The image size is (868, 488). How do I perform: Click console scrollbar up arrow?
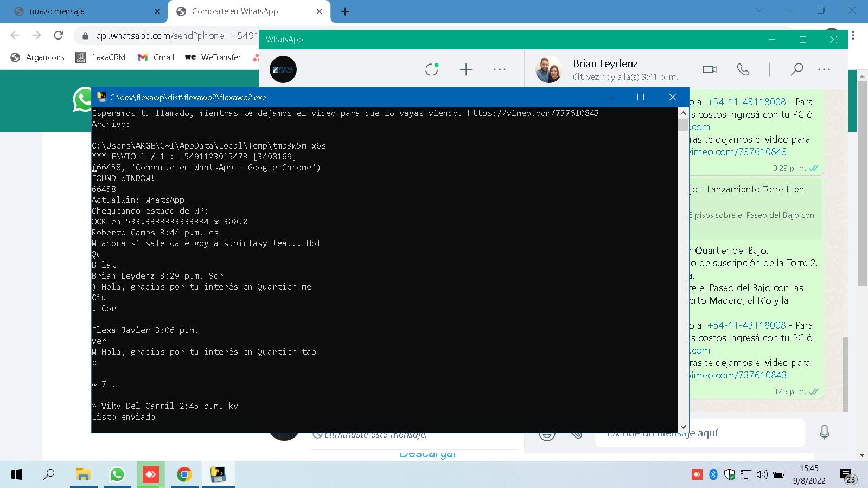683,113
